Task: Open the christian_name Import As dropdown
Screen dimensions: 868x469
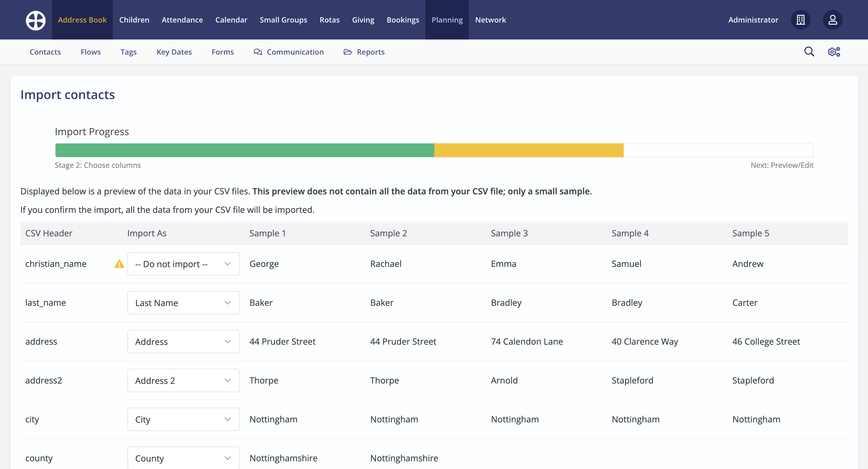Action: [x=183, y=264]
